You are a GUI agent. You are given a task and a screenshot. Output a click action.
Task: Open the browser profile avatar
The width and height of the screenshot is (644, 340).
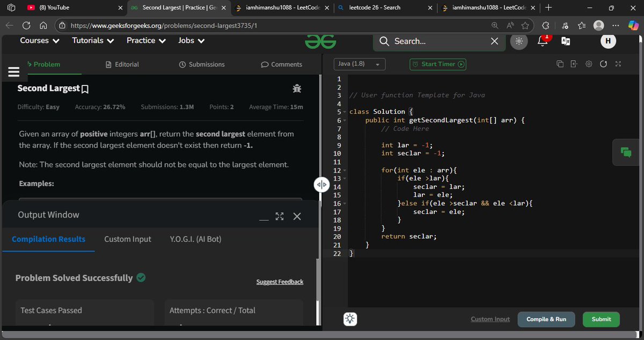click(x=599, y=25)
